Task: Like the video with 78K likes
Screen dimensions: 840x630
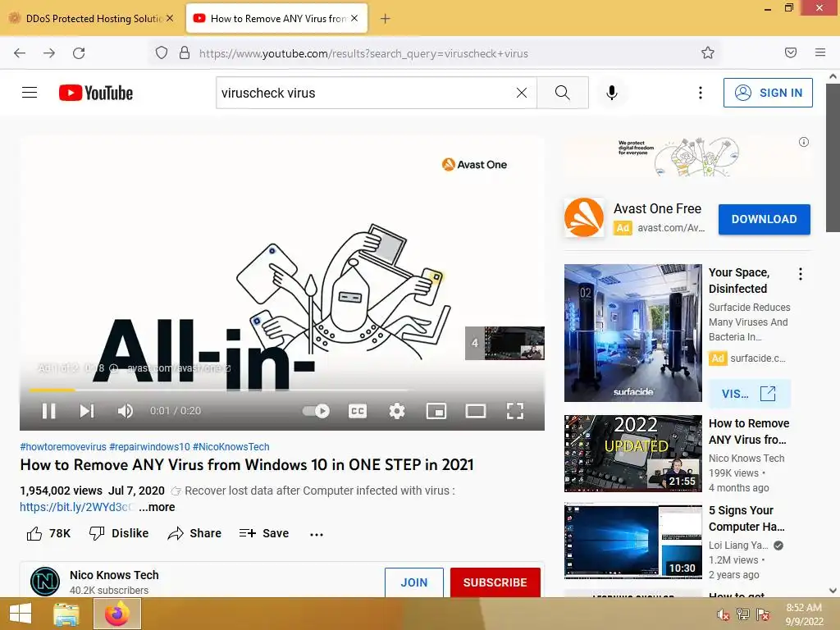Action: 48,533
